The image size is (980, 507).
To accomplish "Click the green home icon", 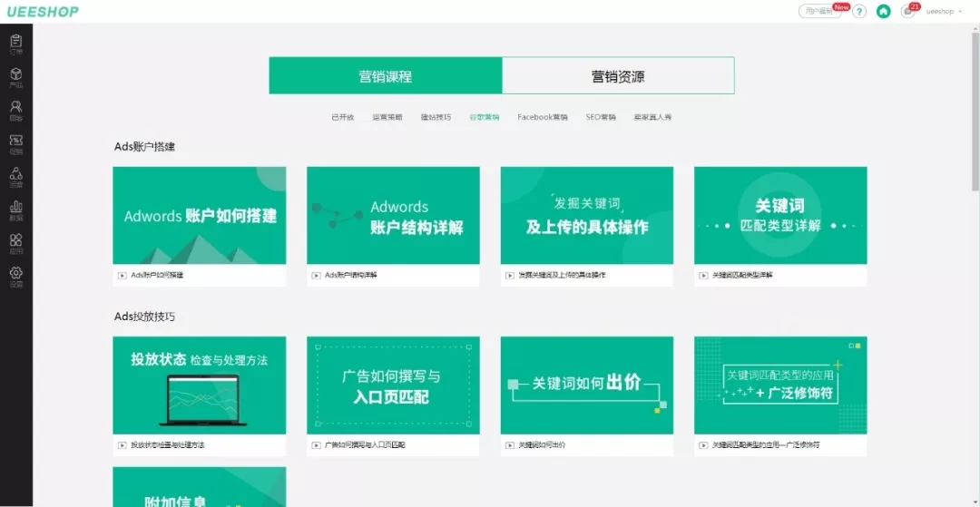I will pyautogui.click(x=883, y=12).
